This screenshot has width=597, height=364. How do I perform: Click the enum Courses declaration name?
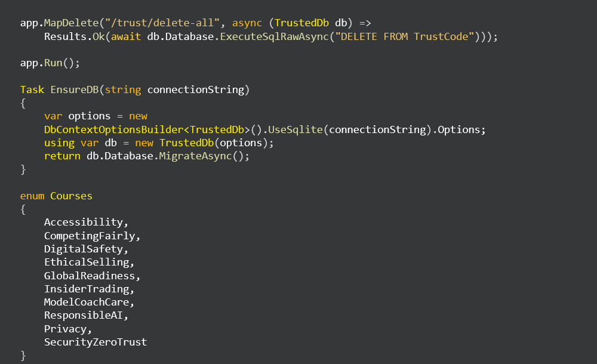click(71, 196)
